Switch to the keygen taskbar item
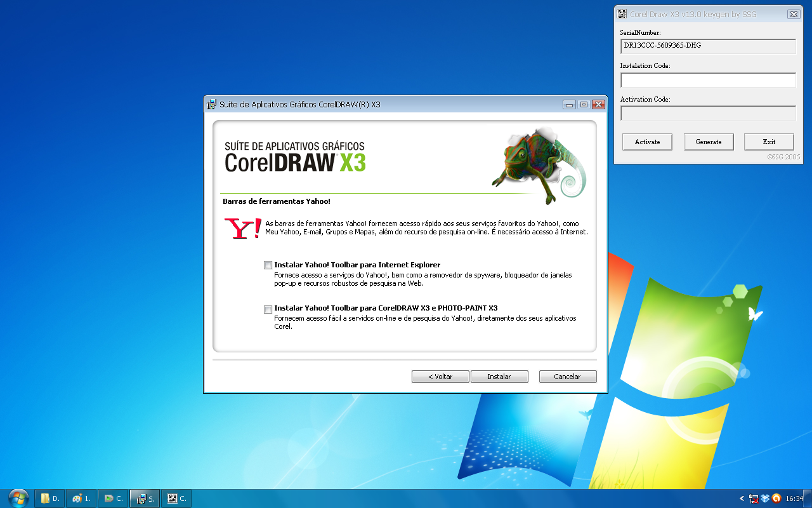Viewport: 812px width, 508px height. coord(177,498)
